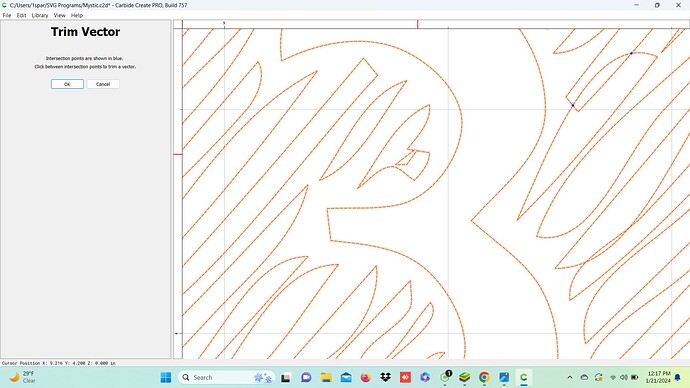Launch Firefox from taskbar
This screenshot has height=388, width=690.
pos(365,377)
